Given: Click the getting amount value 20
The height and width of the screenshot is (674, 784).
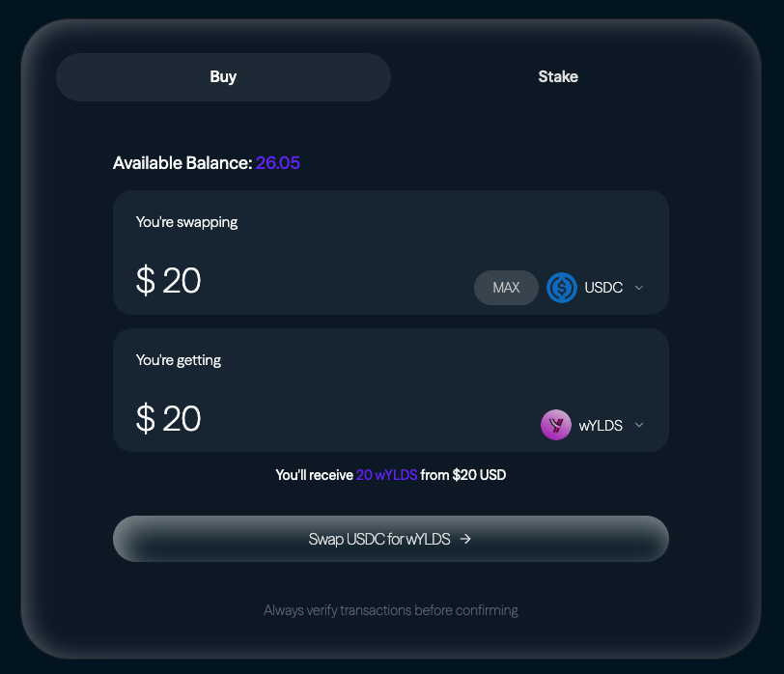Looking at the screenshot, I should tap(182, 419).
